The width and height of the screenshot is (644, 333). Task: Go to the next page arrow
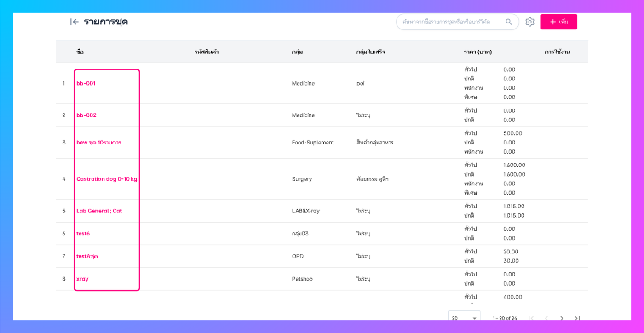562,318
